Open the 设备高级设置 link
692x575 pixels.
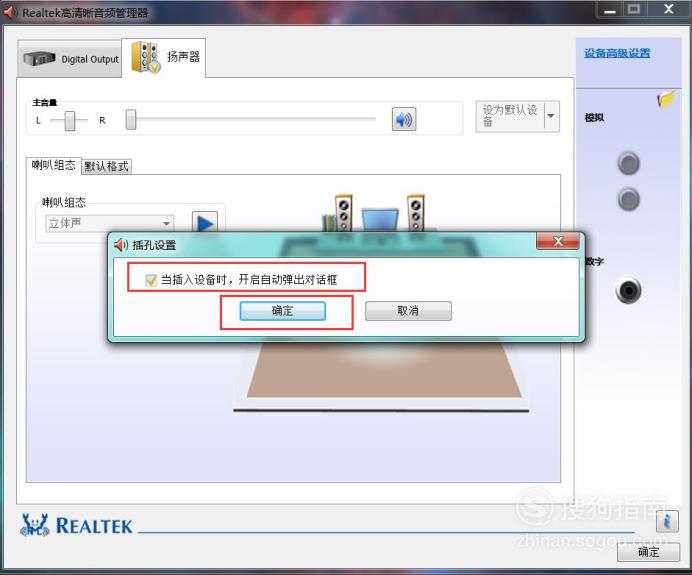pyautogui.click(x=617, y=53)
